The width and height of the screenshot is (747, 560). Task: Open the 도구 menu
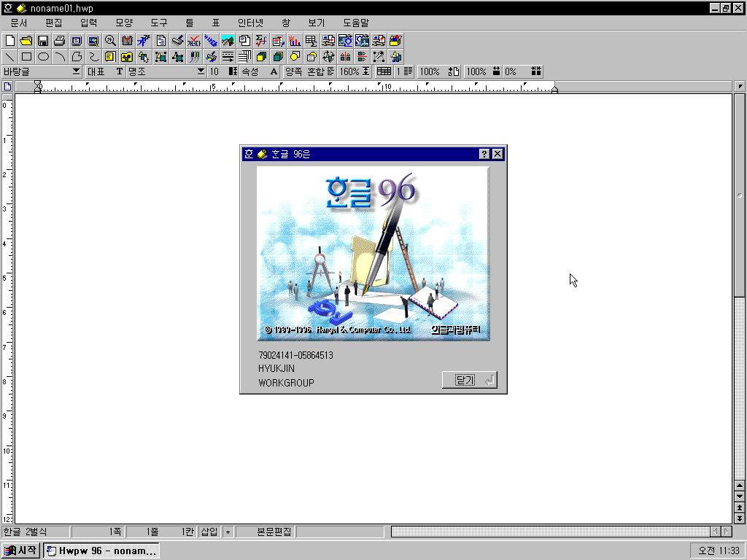pos(158,23)
